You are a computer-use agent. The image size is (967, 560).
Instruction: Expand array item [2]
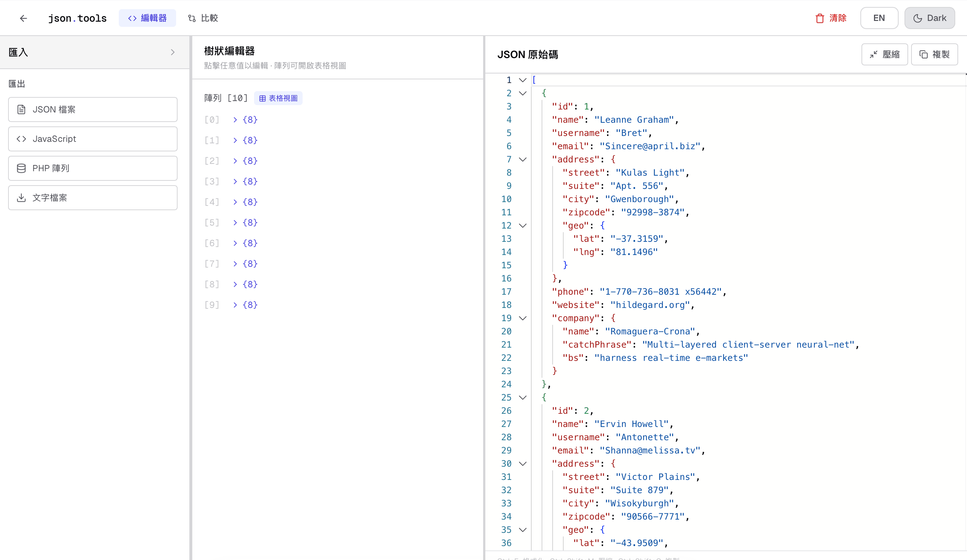[235, 161]
